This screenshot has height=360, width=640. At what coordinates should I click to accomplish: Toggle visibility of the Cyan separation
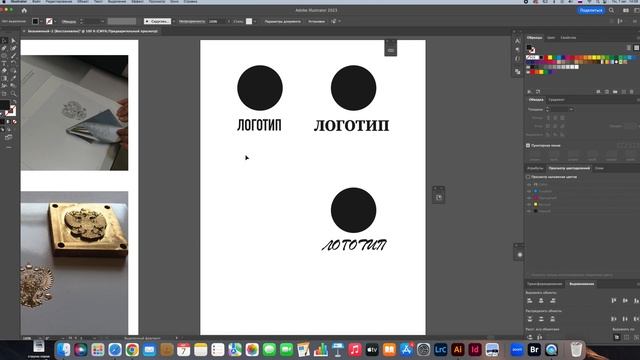point(529,191)
